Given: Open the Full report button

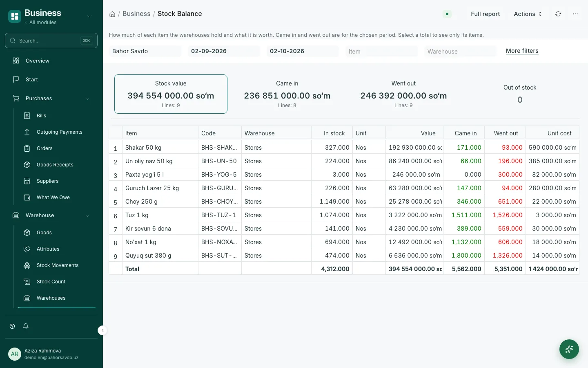Looking at the screenshot, I should 485,14.
